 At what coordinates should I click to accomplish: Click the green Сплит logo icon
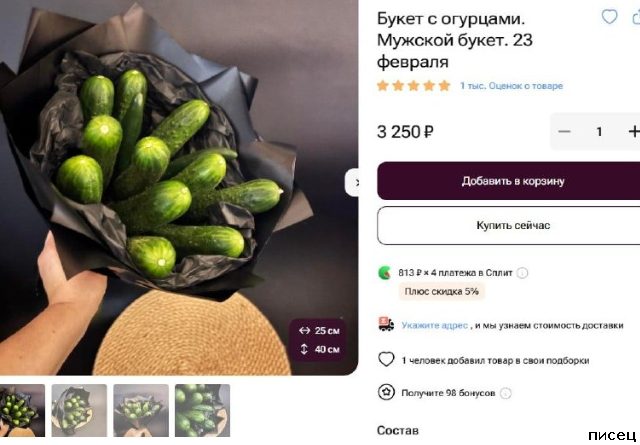(384, 272)
